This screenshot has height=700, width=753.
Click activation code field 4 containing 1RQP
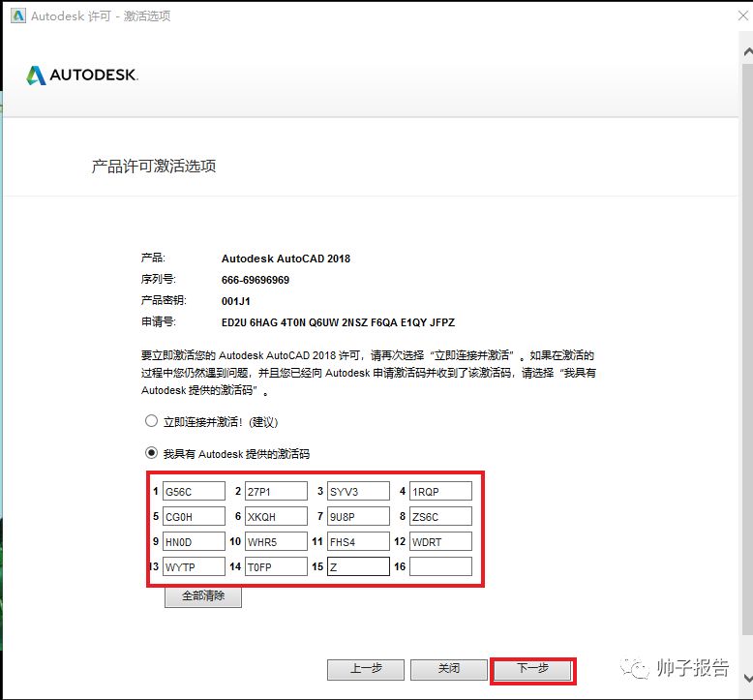(x=440, y=492)
